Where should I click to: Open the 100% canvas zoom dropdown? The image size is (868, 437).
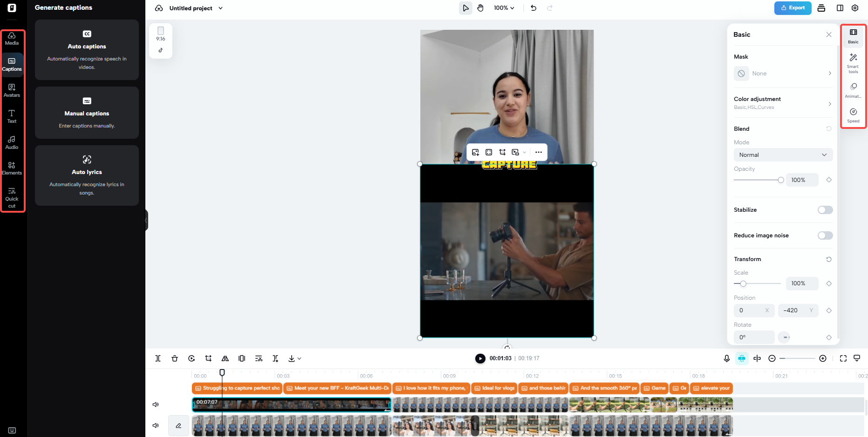504,8
